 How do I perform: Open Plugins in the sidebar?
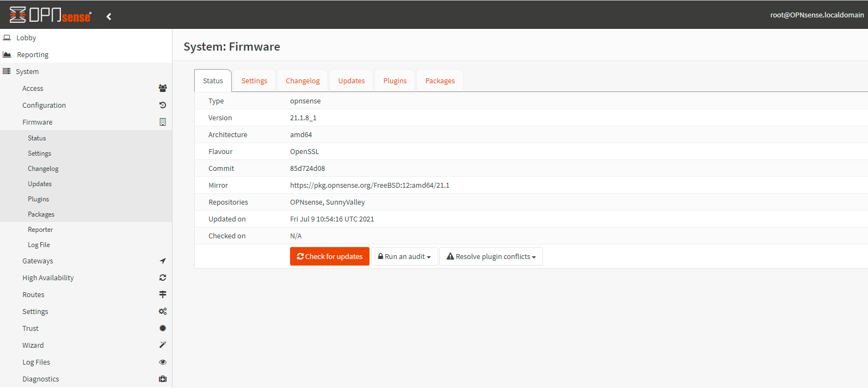[86, 199]
